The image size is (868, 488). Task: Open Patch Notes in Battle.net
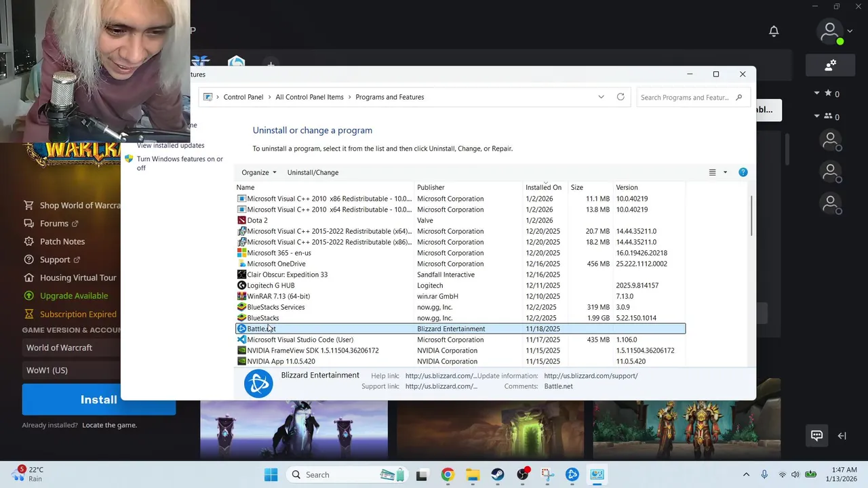click(x=54, y=241)
